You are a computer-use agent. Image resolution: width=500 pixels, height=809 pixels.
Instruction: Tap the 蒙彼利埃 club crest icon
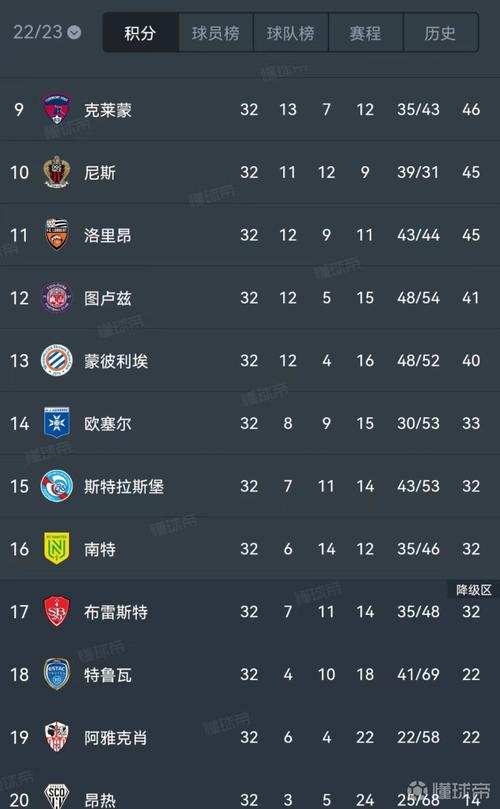(57, 360)
